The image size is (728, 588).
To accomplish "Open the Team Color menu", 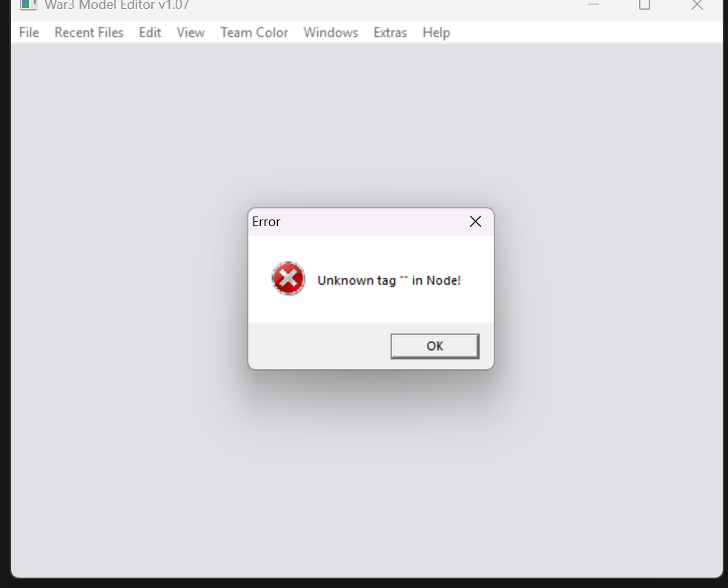I will pos(254,33).
